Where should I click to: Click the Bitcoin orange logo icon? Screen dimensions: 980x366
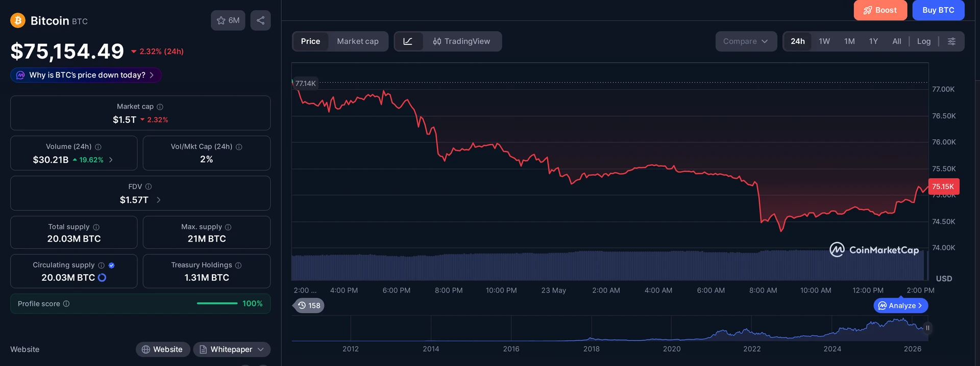tap(18, 20)
